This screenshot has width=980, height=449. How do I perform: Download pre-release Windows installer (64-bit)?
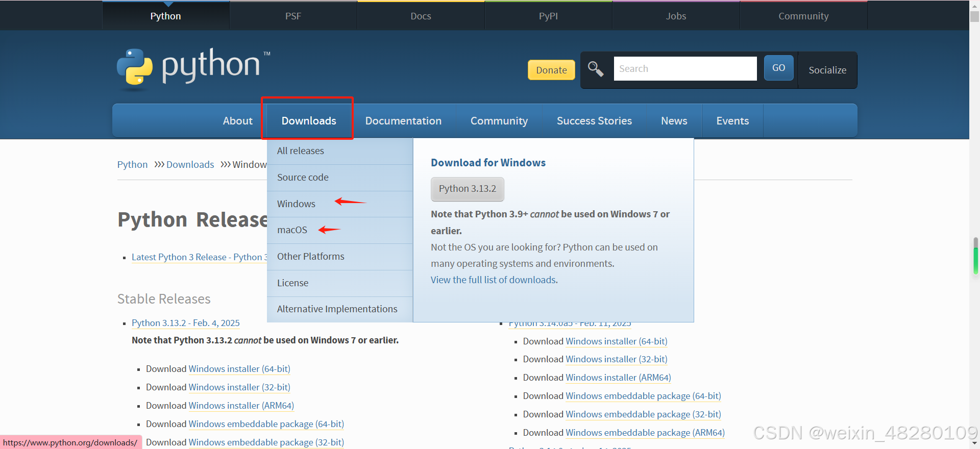(617, 341)
